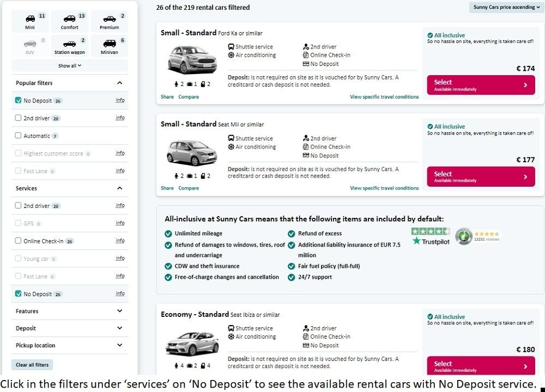
Task: Enable the Automatic filter checkbox
Action: click(x=19, y=136)
